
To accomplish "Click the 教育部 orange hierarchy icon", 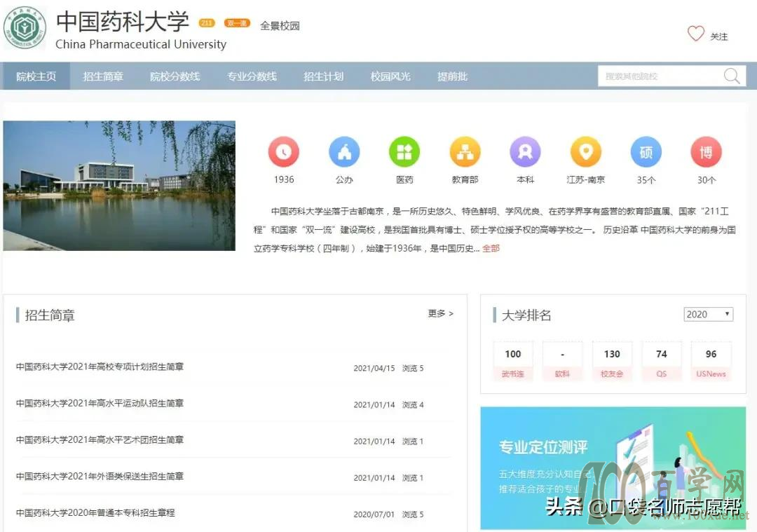I will [x=465, y=151].
